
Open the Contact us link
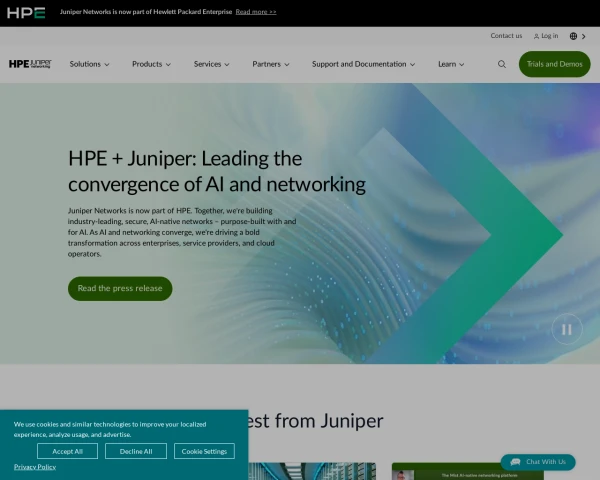click(506, 36)
